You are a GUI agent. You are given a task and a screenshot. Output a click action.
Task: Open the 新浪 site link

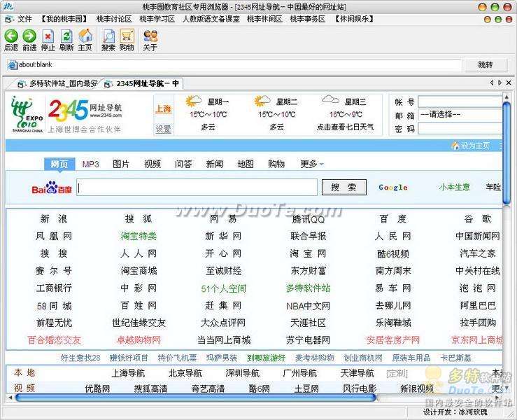54,218
